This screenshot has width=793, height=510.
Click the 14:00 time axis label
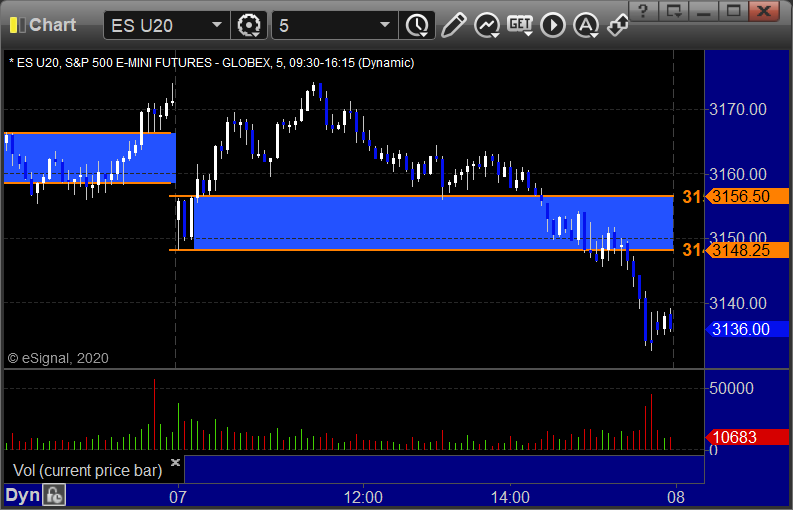pyautogui.click(x=510, y=497)
